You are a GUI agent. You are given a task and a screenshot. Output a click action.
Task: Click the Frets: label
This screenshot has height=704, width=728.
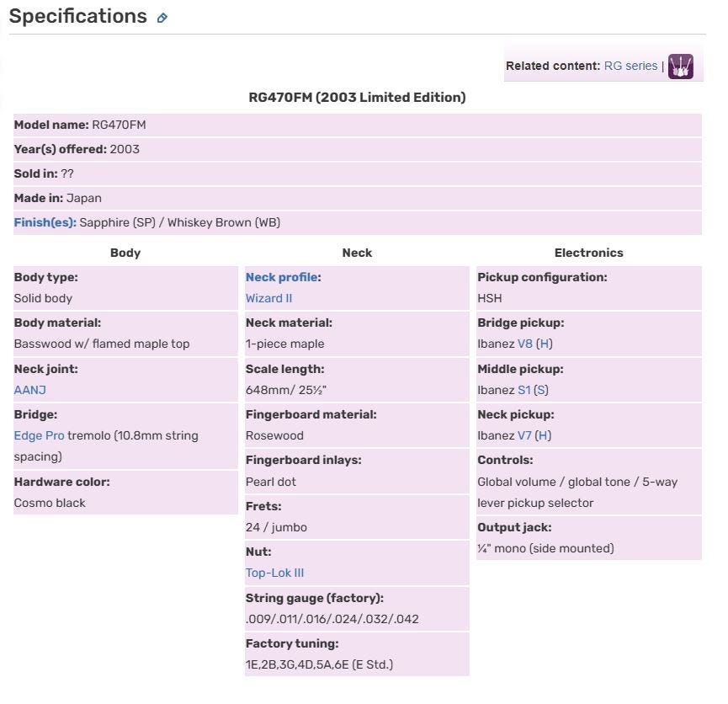263,506
